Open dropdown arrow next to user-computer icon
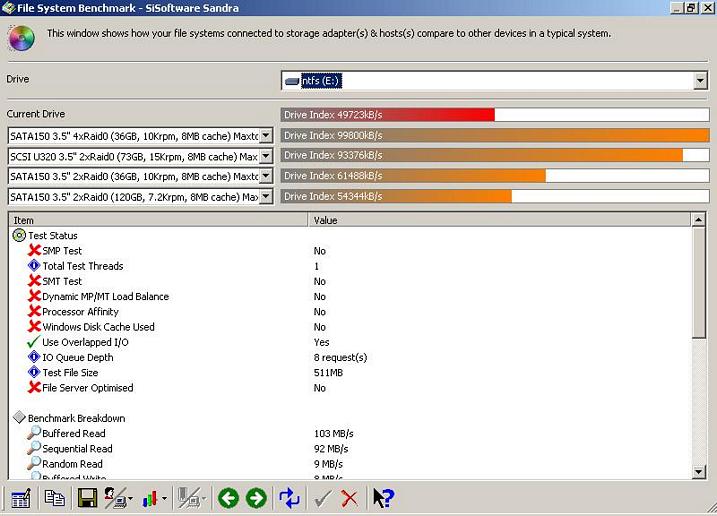This screenshot has height=516, width=717. click(x=131, y=499)
